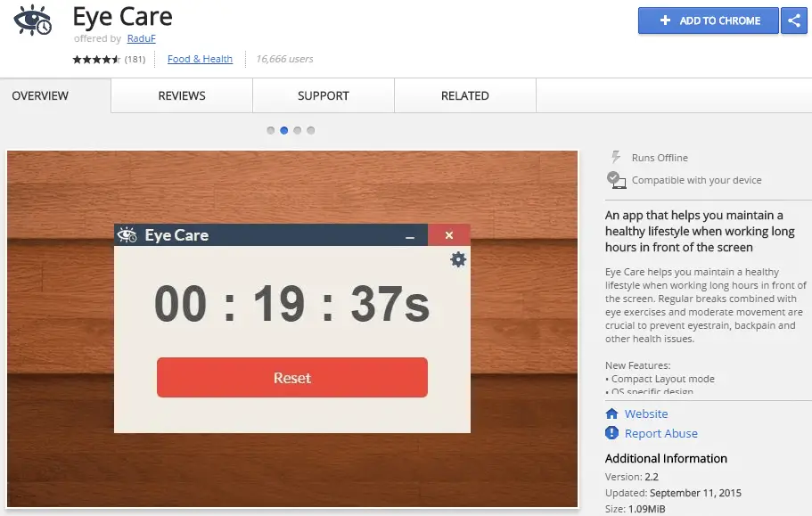Click the bold app summary heading
This screenshot has width=812, height=516.
point(700,231)
